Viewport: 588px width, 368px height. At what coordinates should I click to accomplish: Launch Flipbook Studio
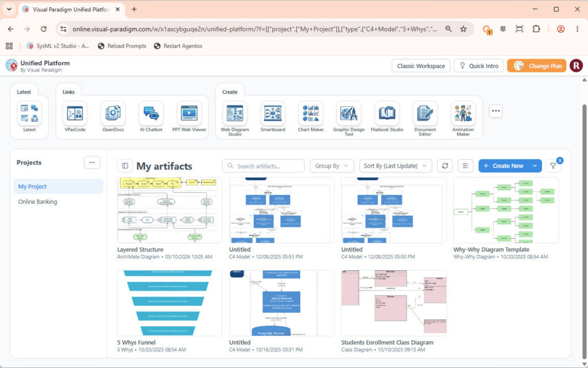click(x=387, y=113)
